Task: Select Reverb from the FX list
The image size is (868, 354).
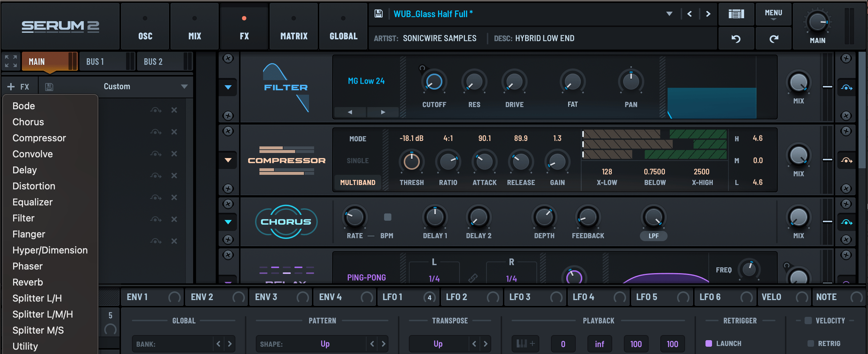Action: [x=28, y=282]
